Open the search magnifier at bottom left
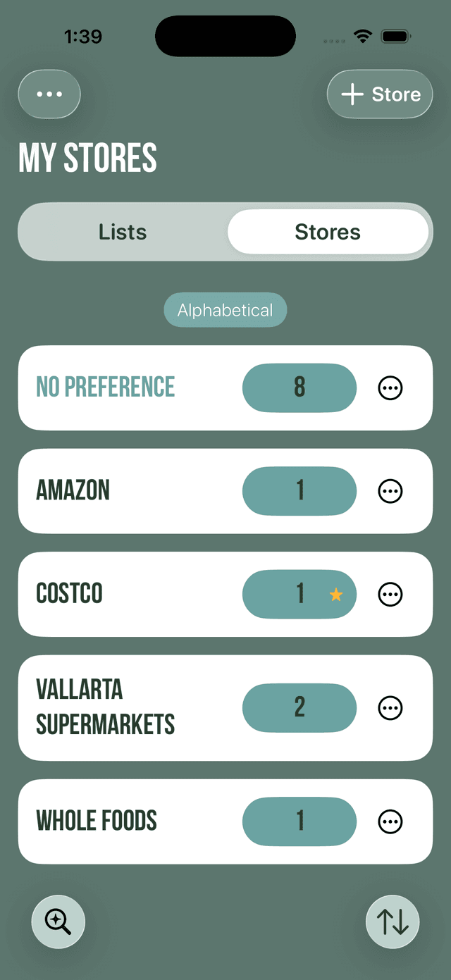The width and height of the screenshot is (451, 980). coord(58,921)
